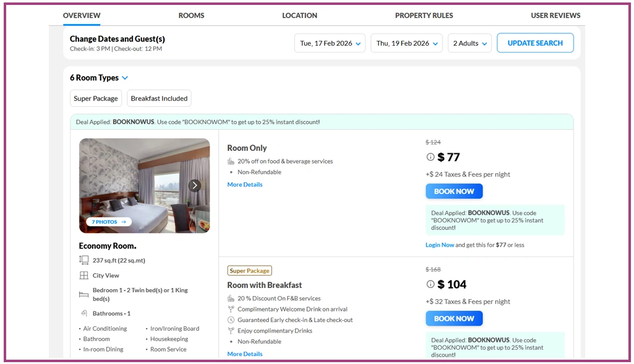
Task: Click the Bathrooms icon
Action: pyautogui.click(x=84, y=313)
